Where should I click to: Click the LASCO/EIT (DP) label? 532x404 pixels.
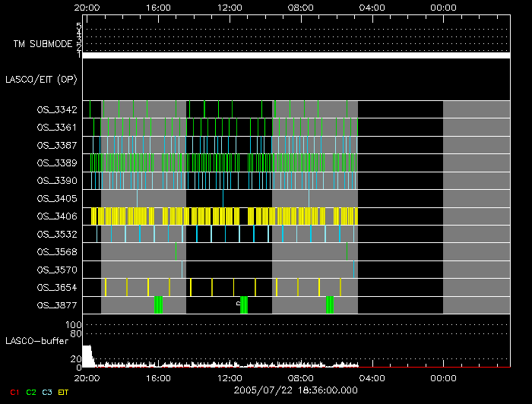(x=40, y=79)
